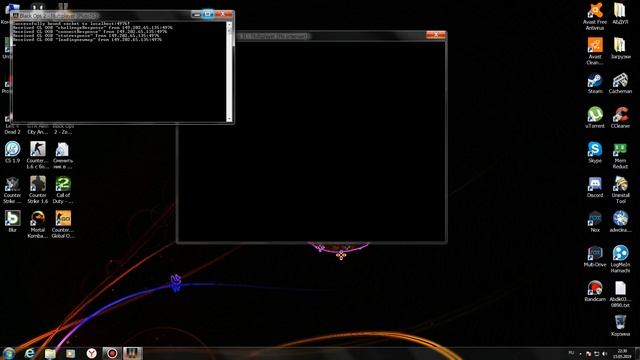Open the Загрузки folder on the desktop

[620, 48]
